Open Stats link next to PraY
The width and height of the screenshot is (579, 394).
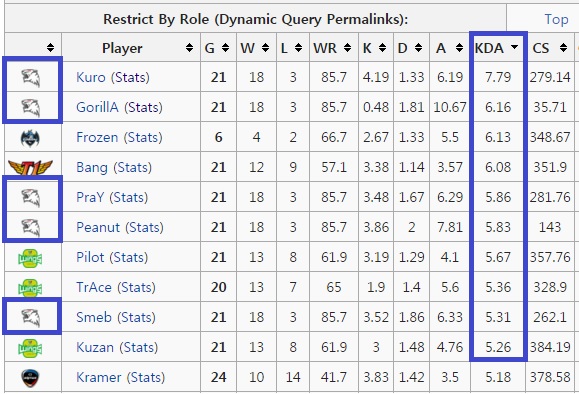coord(129,197)
